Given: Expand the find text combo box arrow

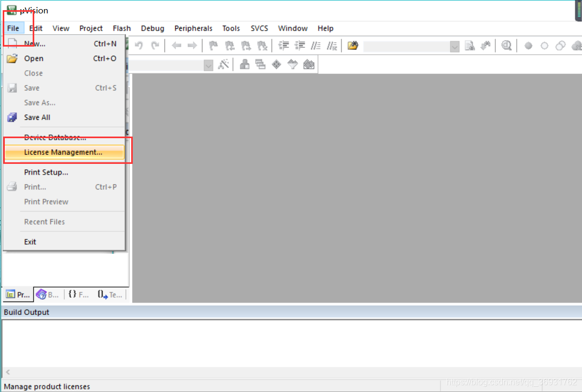Looking at the screenshot, I should (455, 47).
